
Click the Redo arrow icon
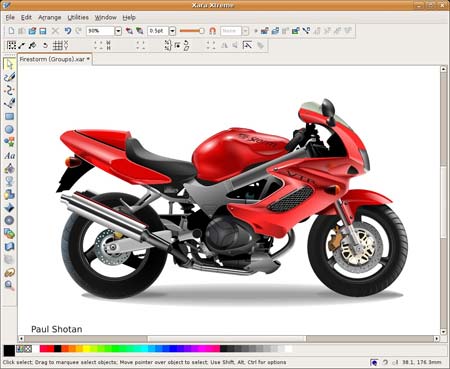79,31
